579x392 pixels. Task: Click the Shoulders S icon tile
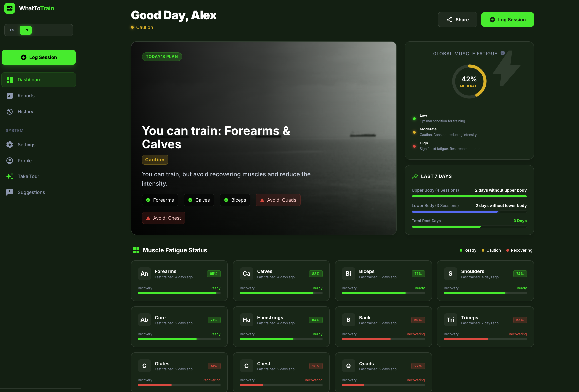pyautogui.click(x=450, y=274)
